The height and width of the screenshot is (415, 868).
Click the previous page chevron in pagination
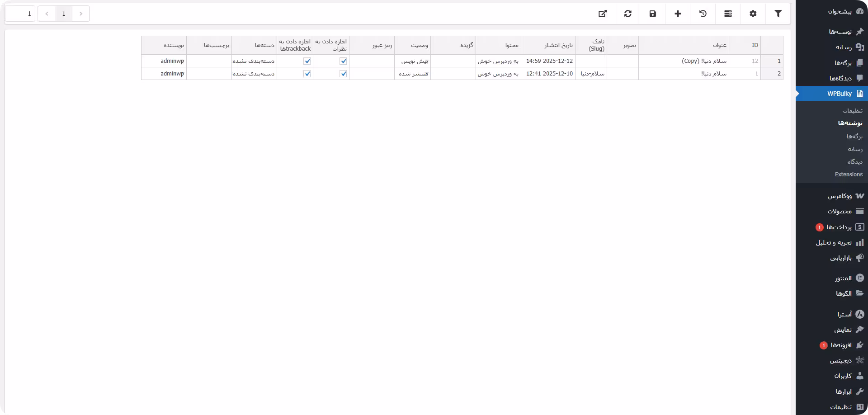point(81,14)
